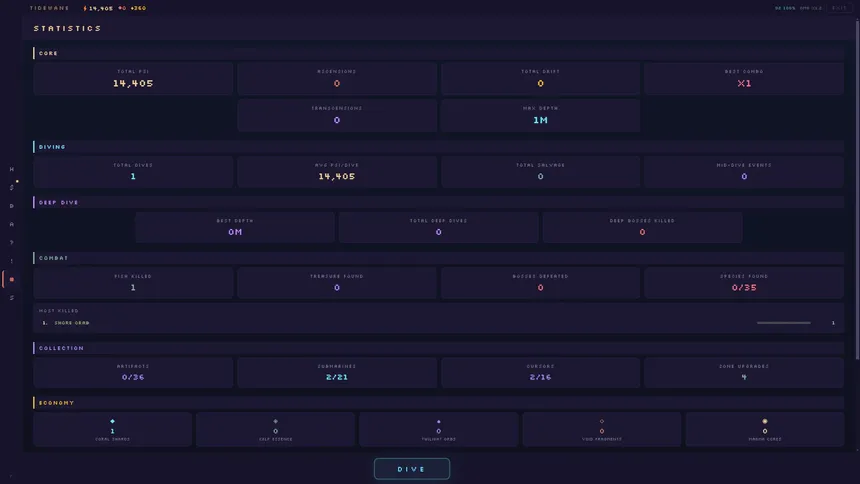Open the $ shop icon in sidebar
This screenshot has height=484, width=860.
click(x=12, y=187)
